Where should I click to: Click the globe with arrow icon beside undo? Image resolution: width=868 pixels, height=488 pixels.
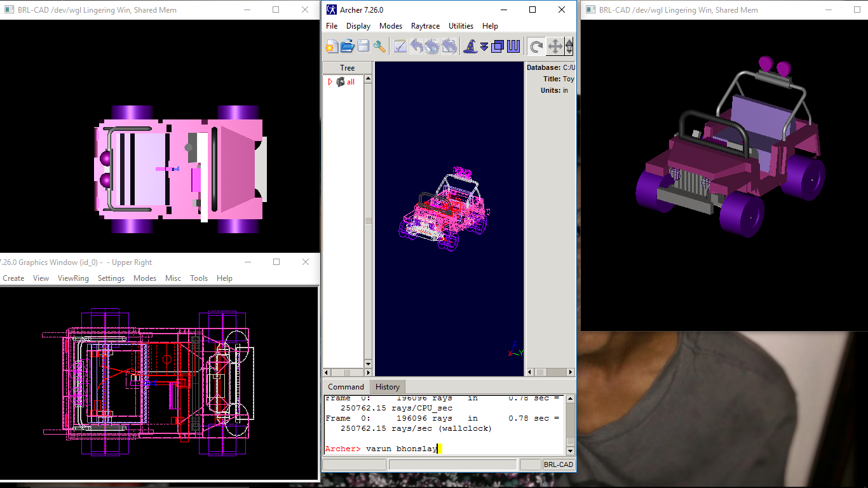click(432, 46)
